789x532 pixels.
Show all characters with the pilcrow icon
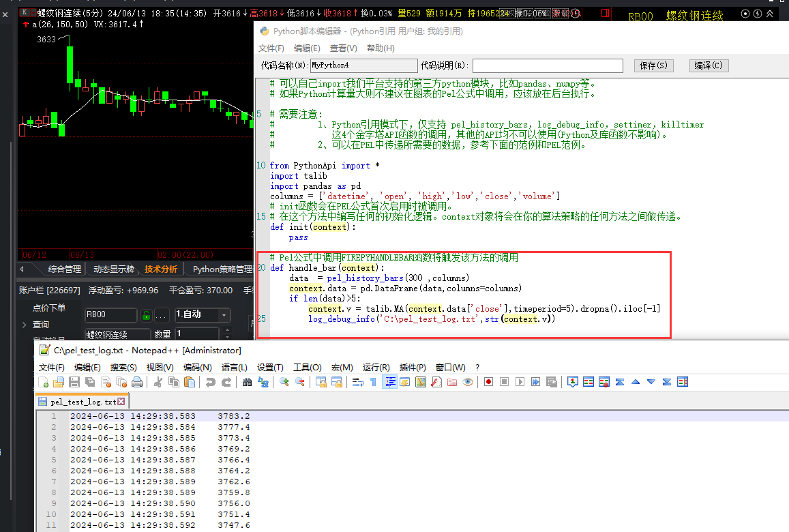[x=374, y=382]
